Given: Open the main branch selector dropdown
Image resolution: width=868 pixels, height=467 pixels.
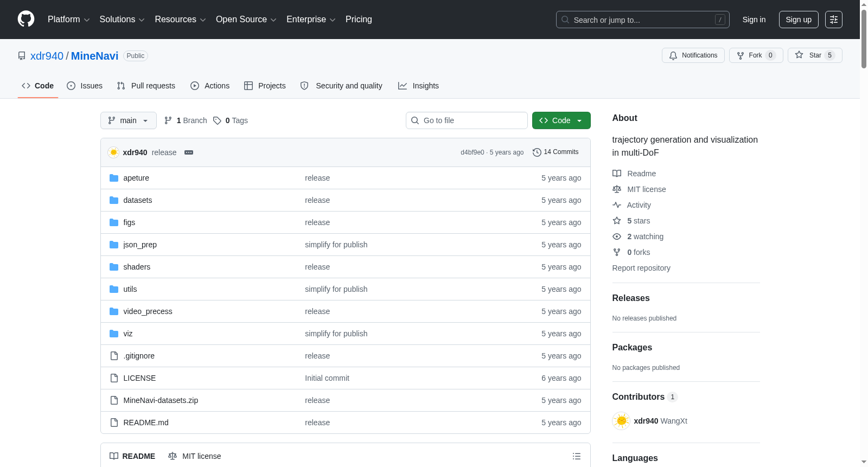Looking at the screenshot, I should tap(129, 120).
